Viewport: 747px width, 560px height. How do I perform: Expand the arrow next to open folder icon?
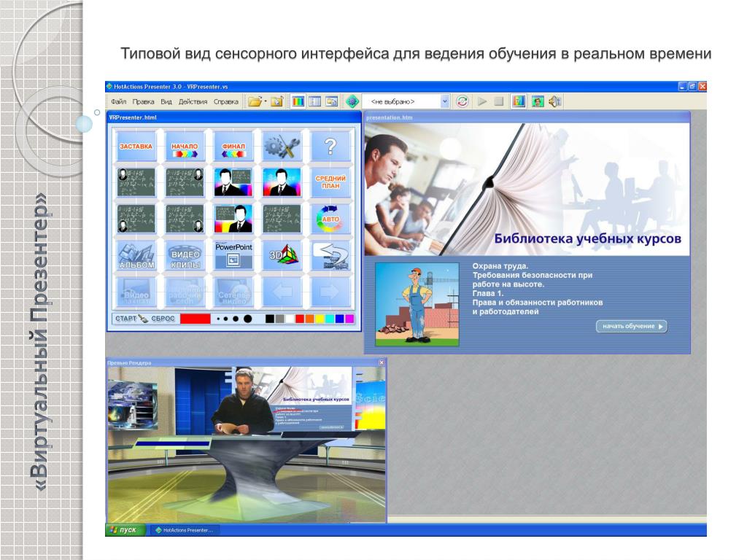point(266,101)
